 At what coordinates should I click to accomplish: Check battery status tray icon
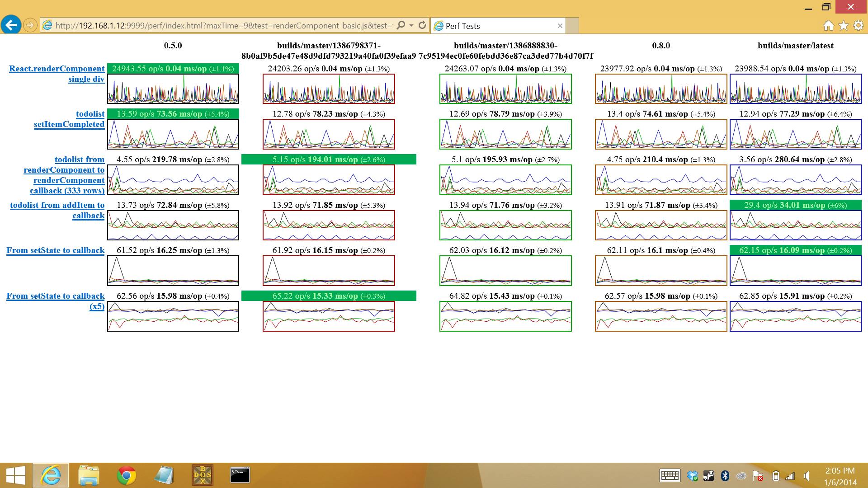click(x=776, y=476)
